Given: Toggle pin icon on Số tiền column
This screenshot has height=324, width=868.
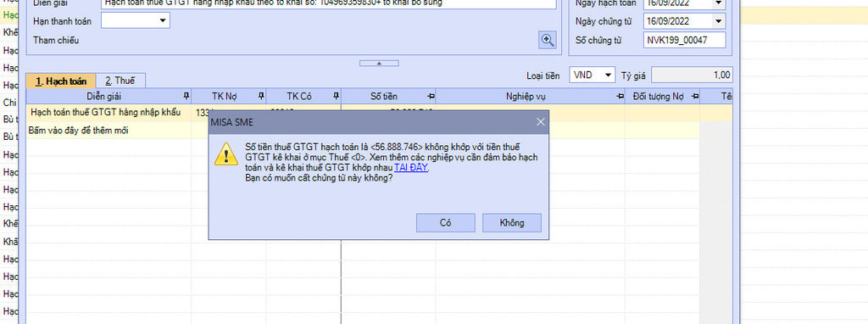Looking at the screenshot, I should [x=431, y=97].
